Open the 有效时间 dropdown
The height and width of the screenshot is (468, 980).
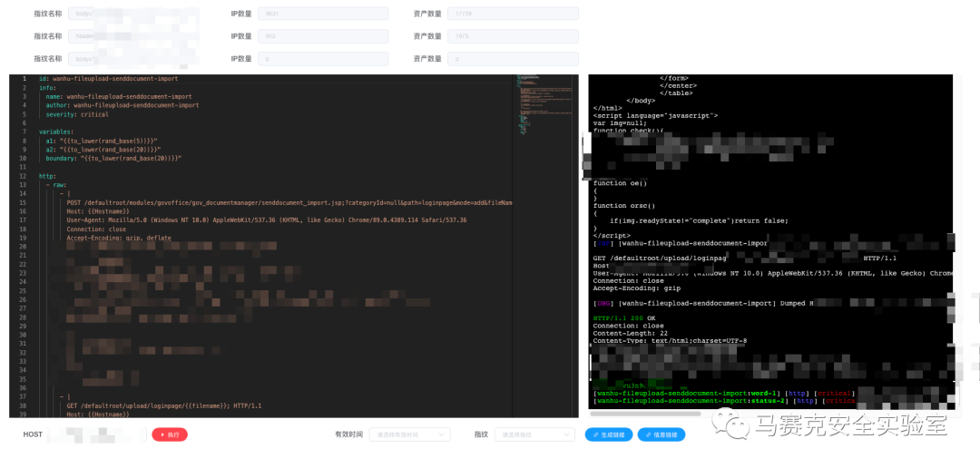(410, 434)
